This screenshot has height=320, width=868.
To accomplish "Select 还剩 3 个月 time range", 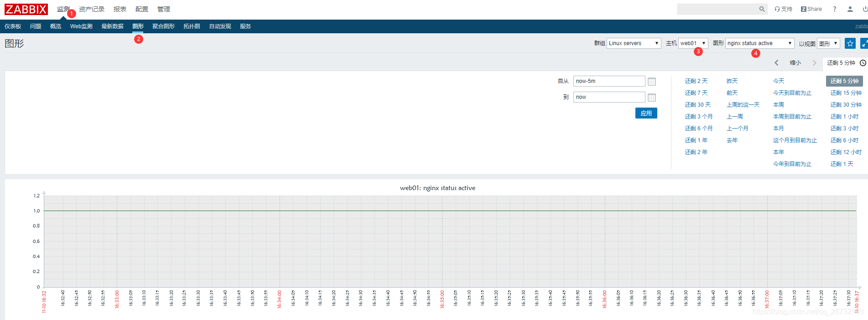I will pos(699,117).
